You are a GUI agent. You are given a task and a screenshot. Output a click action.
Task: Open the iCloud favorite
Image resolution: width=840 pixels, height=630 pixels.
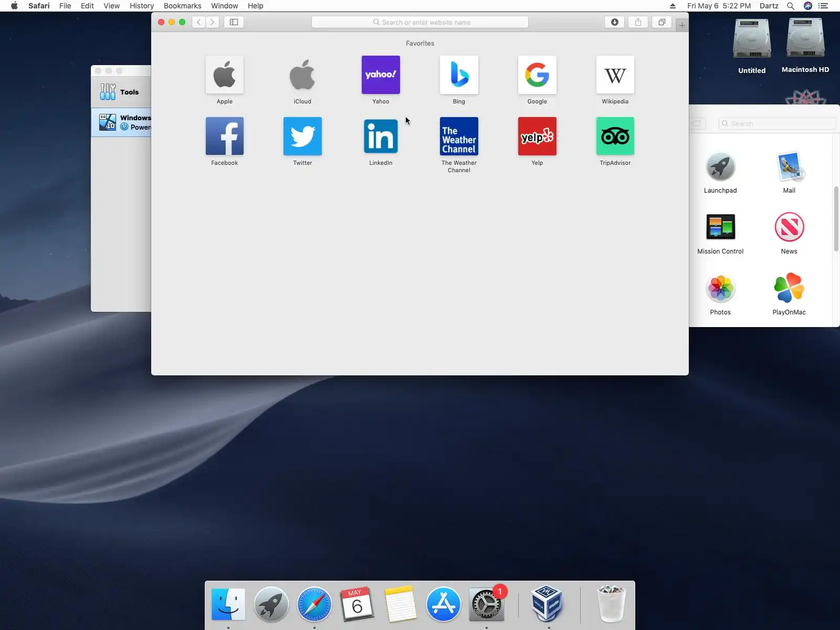302,75
